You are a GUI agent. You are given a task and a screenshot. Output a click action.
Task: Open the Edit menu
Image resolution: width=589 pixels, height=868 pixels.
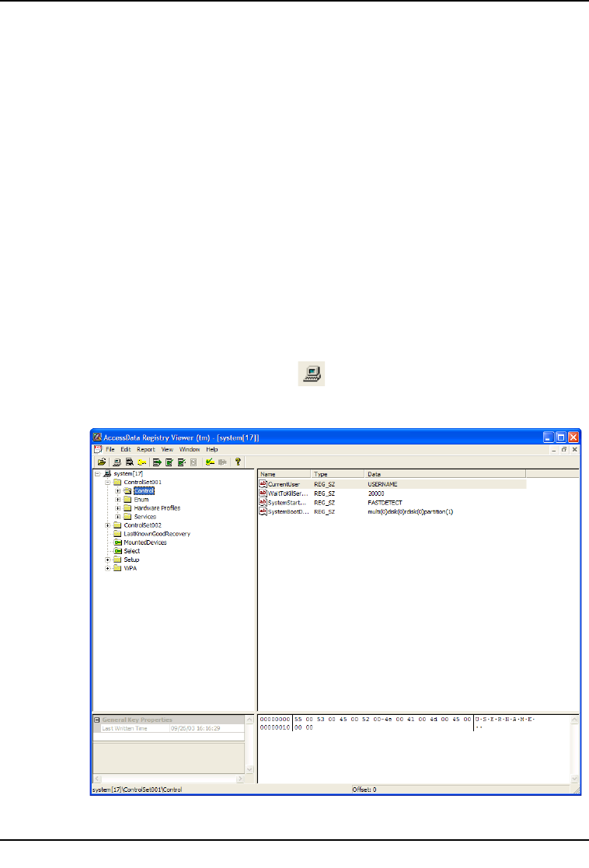[x=126, y=449]
